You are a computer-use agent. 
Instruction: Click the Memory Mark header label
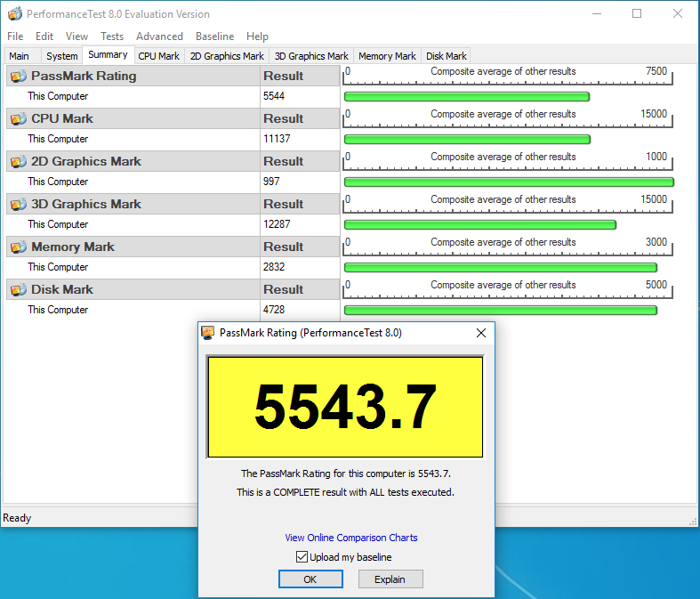coord(73,247)
